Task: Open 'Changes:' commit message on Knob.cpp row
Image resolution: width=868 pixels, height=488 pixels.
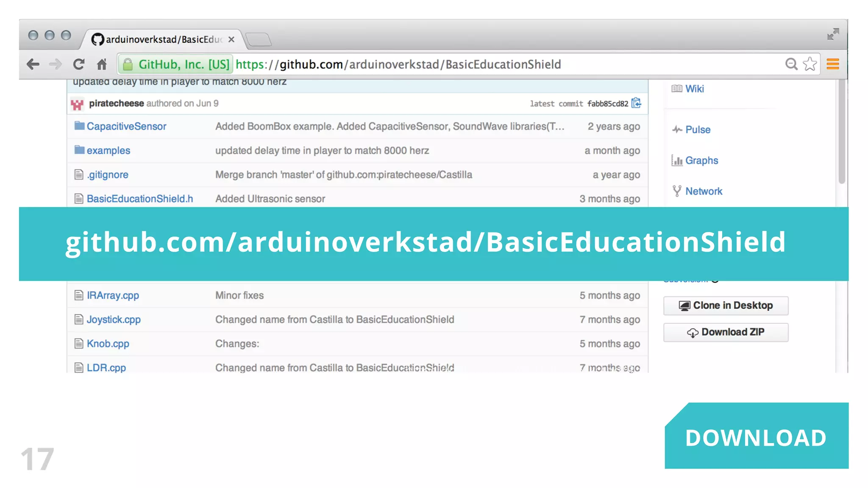Action: click(237, 344)
